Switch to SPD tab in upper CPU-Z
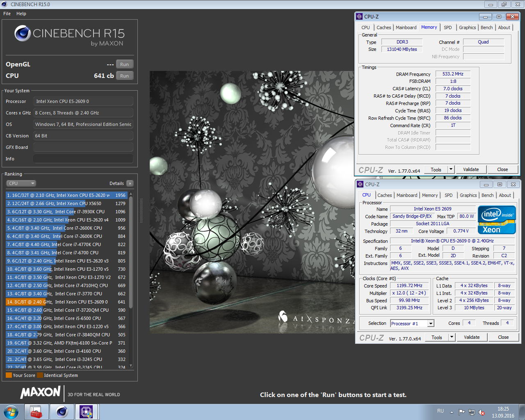525x420 pixels. tap(448, 27)
